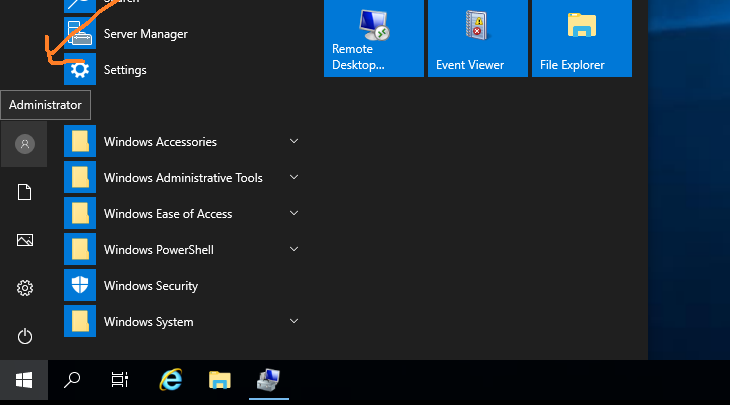Viewport: 730px width, 405px height.
Task: Click the Windows Start button
Action: coord(24,380)
